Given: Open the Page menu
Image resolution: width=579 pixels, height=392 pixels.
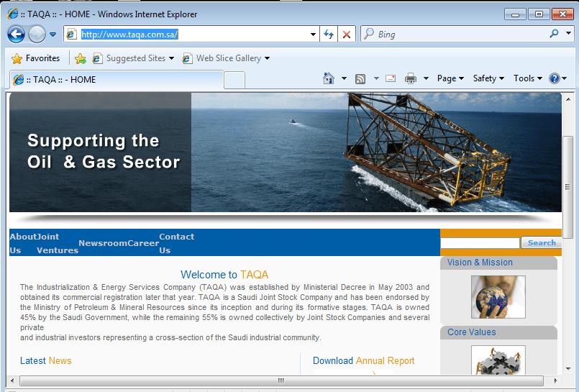Looking at the screenshot, I should (450, 78).
